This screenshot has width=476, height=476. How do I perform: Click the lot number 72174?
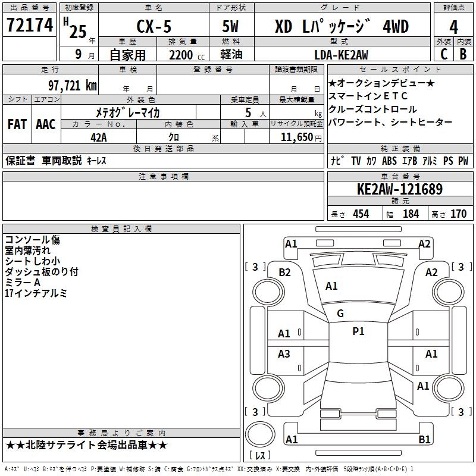click(29, 25)
